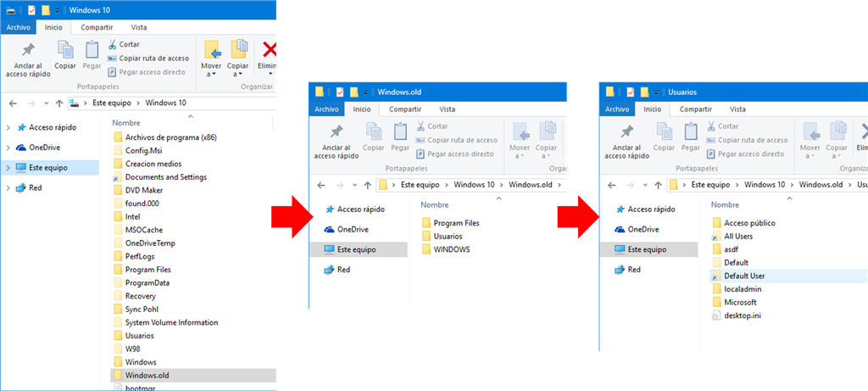The image size is (868, 391).
Task: Open Archivo tab in Usuarios window
Action: tap(618, 109)
